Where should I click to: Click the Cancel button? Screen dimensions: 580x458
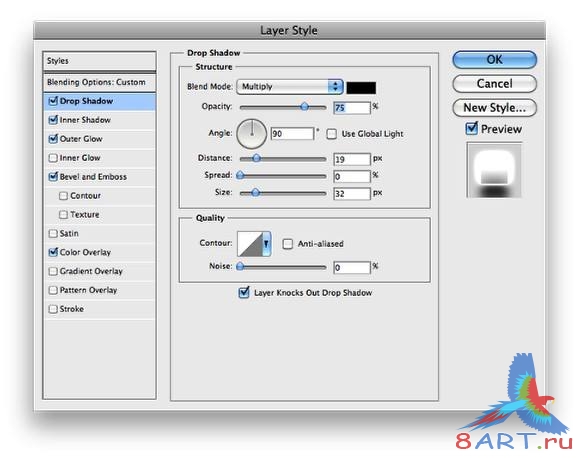pyautogui.click(x=494, y=84)
